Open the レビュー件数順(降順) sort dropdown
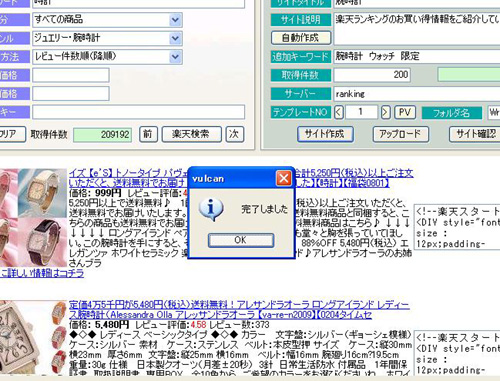Viewport: 500px width, 381px height. point(175,57)
